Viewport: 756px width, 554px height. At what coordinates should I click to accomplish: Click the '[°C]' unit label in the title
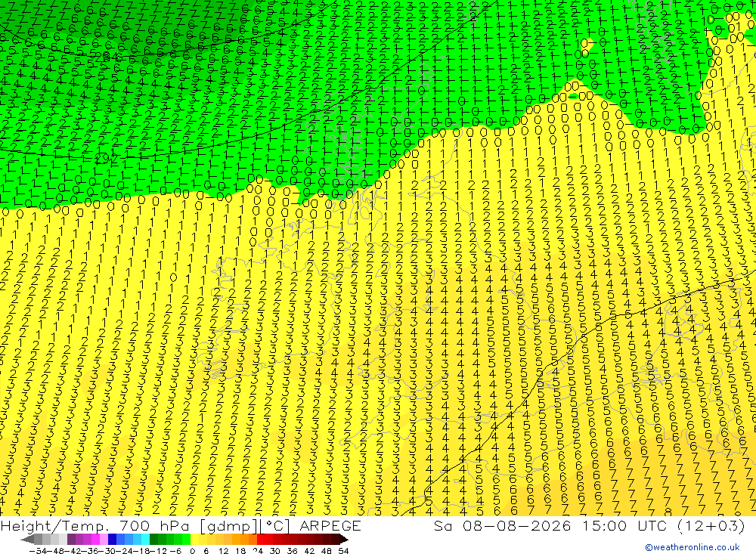click(x=275, y=526)
